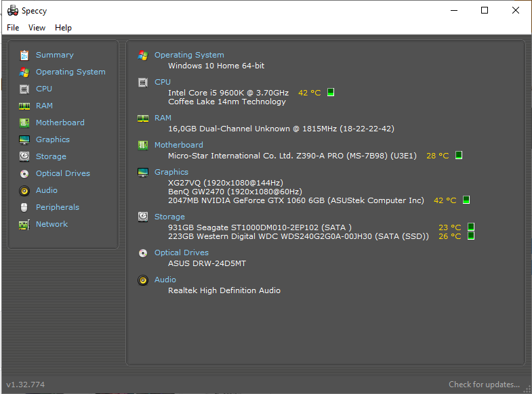Select Operating System in the sidebar
Screen dimensions: 532x394
pos(70,72)
